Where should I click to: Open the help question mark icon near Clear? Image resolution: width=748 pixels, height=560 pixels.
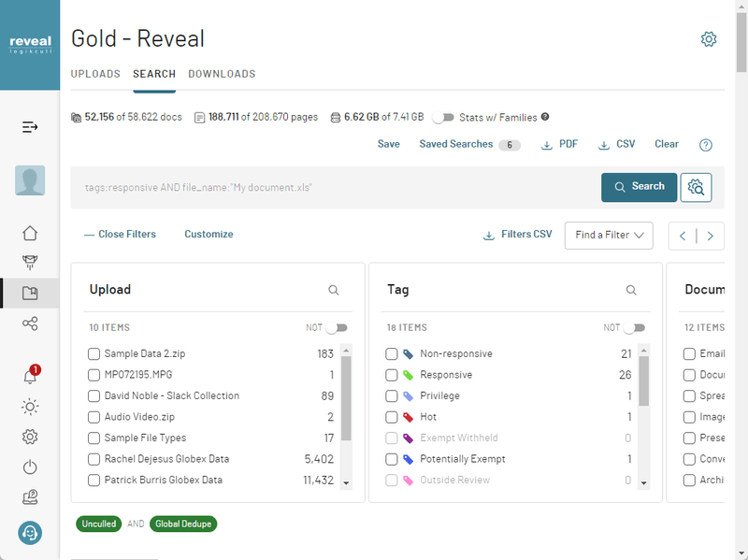[705, 144]
